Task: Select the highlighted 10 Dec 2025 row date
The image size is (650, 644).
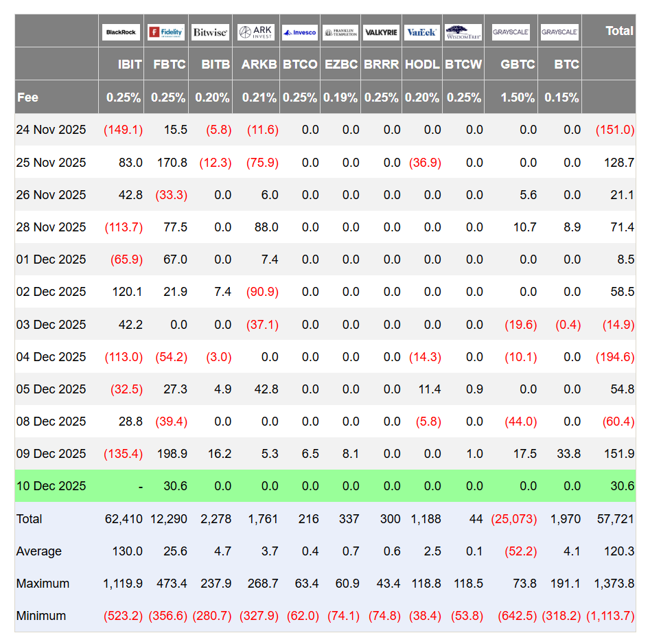Action: 51,486
